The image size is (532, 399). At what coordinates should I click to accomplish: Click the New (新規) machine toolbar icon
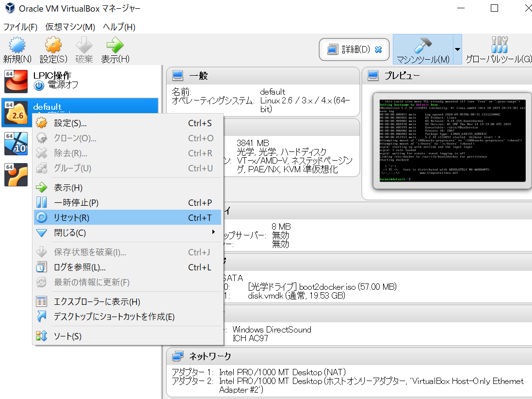[17, 50]
